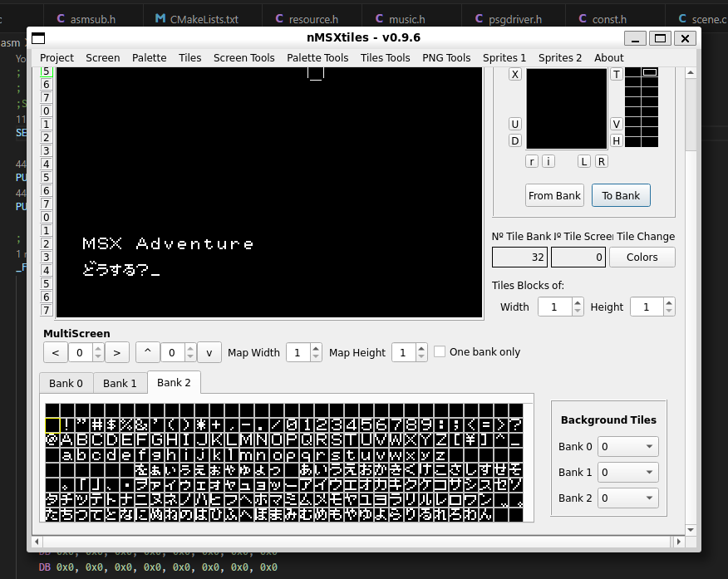The height and width of the screenshot is (579, 728).
Task: Open the Sprites 2 menu
Action: pos(560,57)
